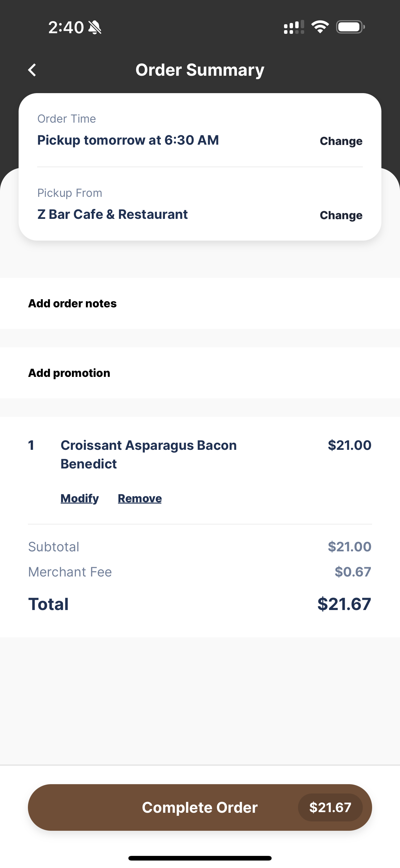Tap the Merchant Fee row
The height and width of the screenshot is (868, 400).
(200, 572)
